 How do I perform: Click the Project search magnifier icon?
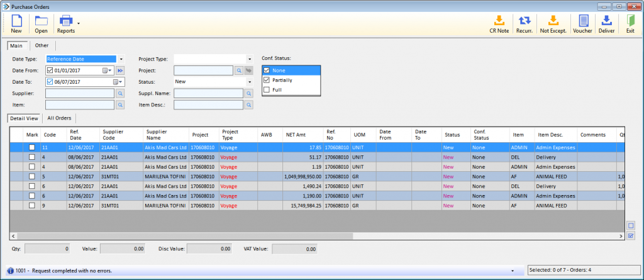pos(238,70)
